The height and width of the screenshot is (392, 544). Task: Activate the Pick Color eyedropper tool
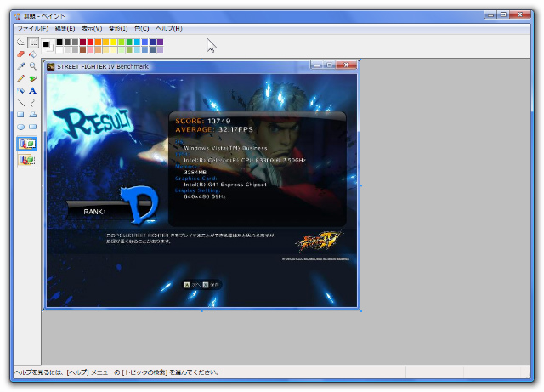point(20,66)
